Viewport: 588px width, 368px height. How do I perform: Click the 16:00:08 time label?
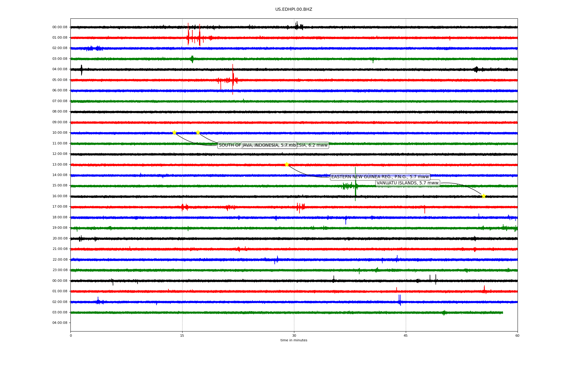tap(60, 196)
